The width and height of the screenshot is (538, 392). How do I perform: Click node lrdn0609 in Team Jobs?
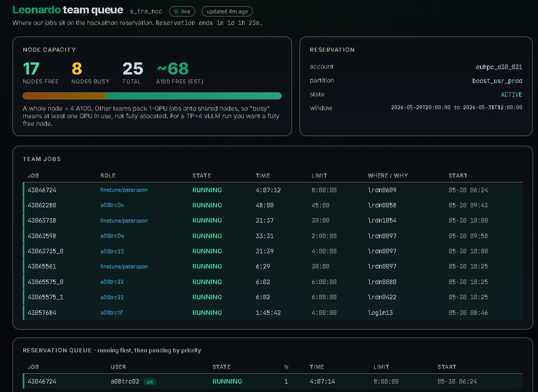(x=382, y=190)
